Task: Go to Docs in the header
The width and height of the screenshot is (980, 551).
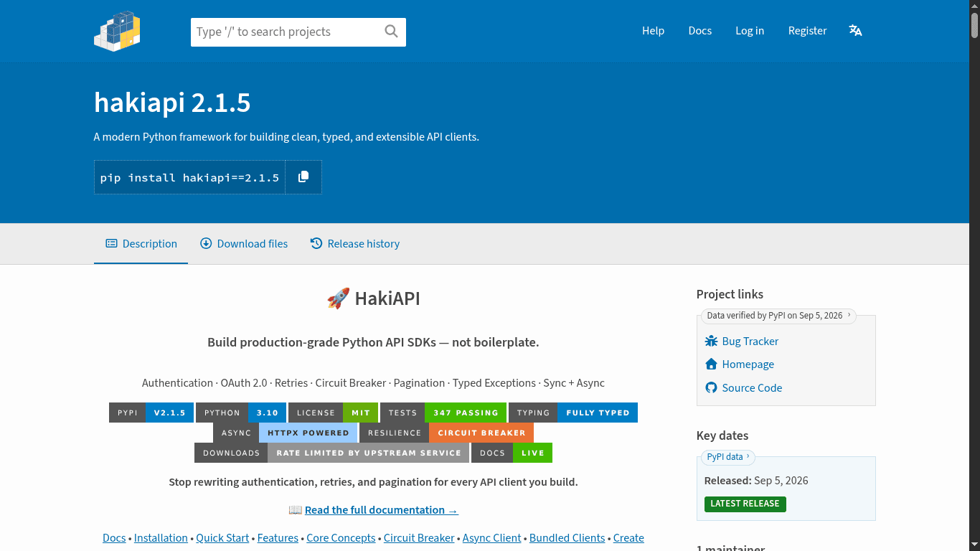Action: [x=700, y=31]
